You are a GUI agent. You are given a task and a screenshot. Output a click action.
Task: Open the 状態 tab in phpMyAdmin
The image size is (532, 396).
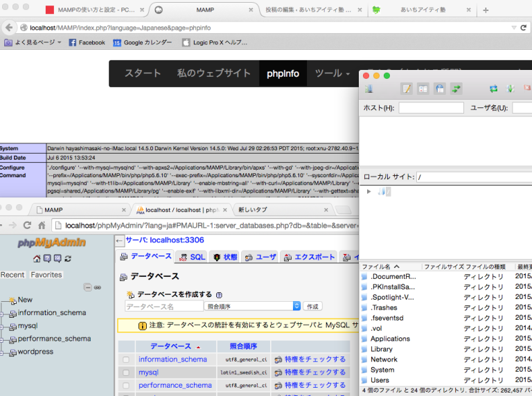[224, 257]
